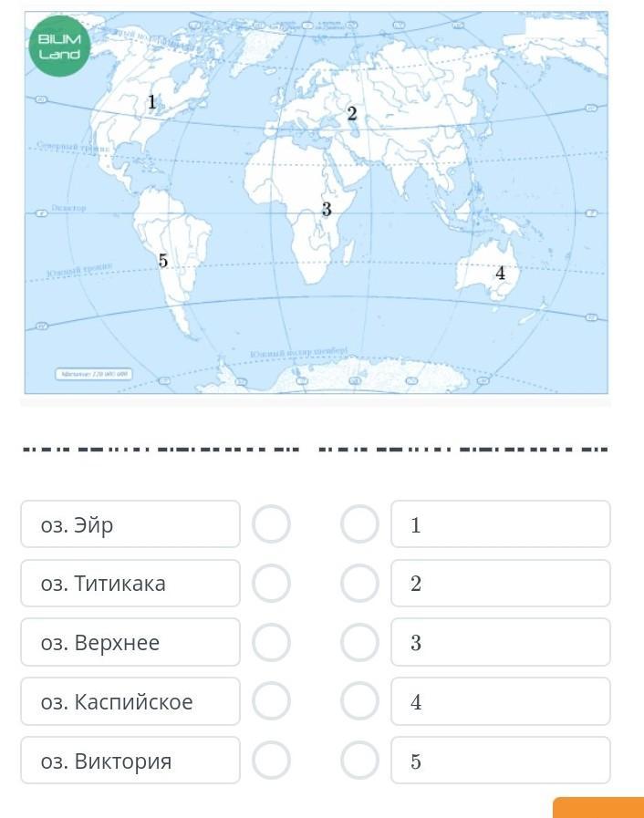
Task: Click the оз. Эйр option box
Action: (130, 523)
